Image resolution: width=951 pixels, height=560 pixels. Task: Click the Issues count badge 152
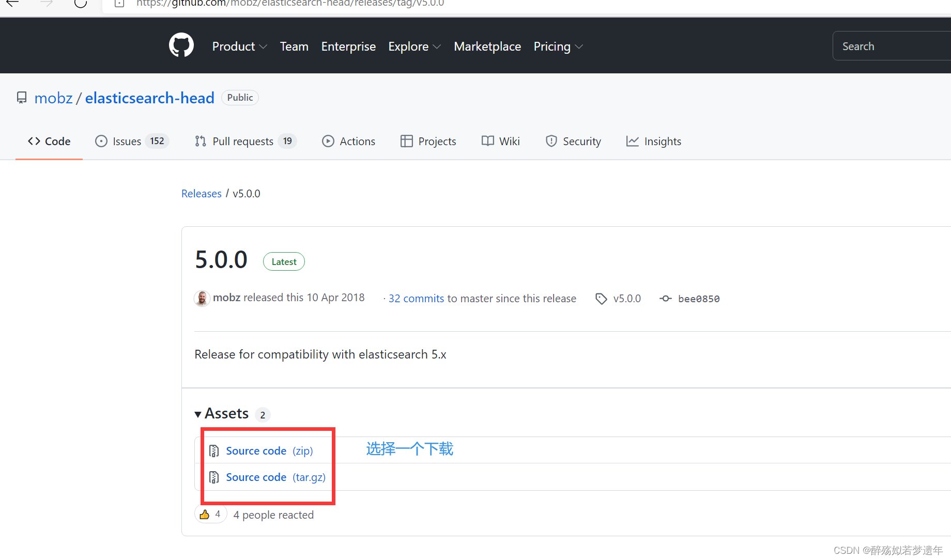click(157, 141)
